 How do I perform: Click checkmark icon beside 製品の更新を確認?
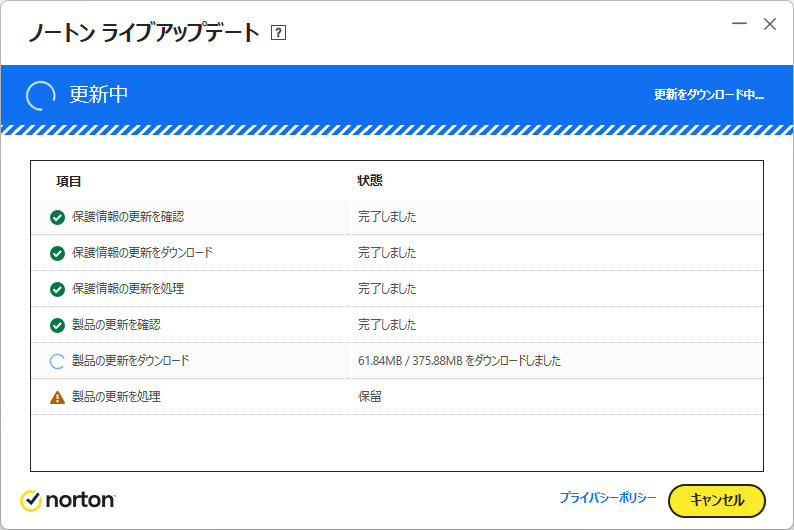pos(57,325)
